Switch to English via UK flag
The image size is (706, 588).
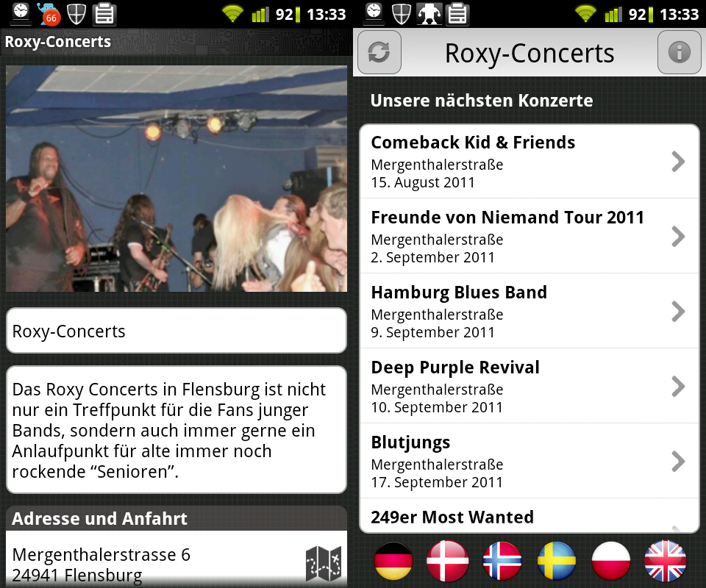coord(665,561)
